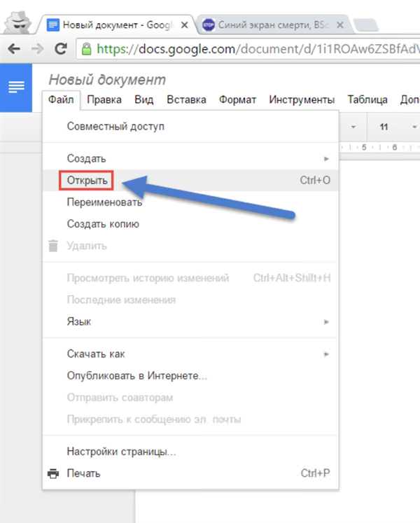Choose Печать from the File menu
Screen dimensions: 420x523
(190, 473)
